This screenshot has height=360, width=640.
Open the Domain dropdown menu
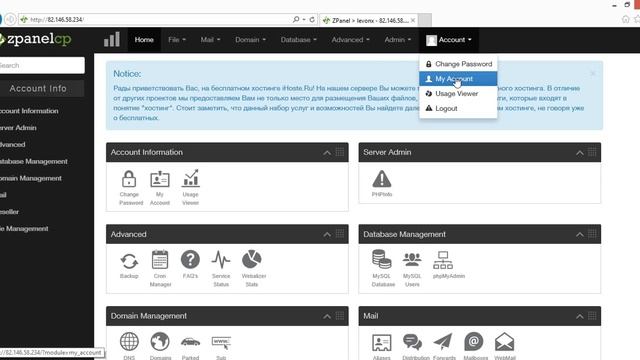tap(250, 40)
